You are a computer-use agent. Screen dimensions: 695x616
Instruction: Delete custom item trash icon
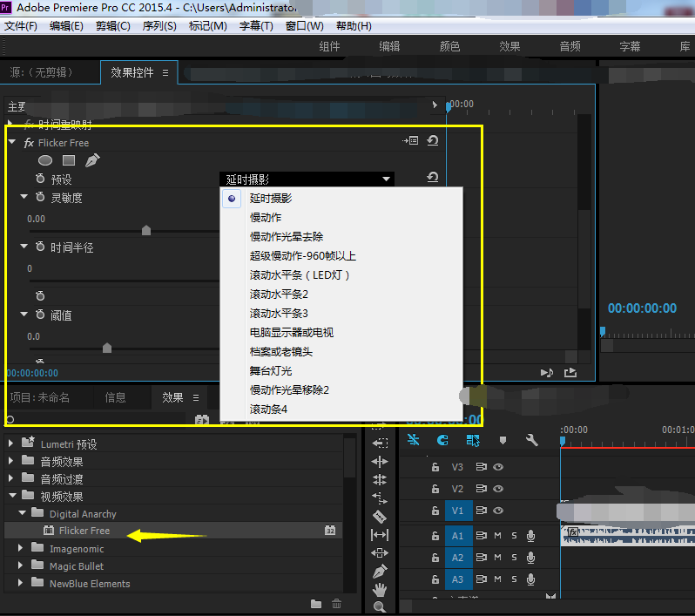click(x=336, y=604)
